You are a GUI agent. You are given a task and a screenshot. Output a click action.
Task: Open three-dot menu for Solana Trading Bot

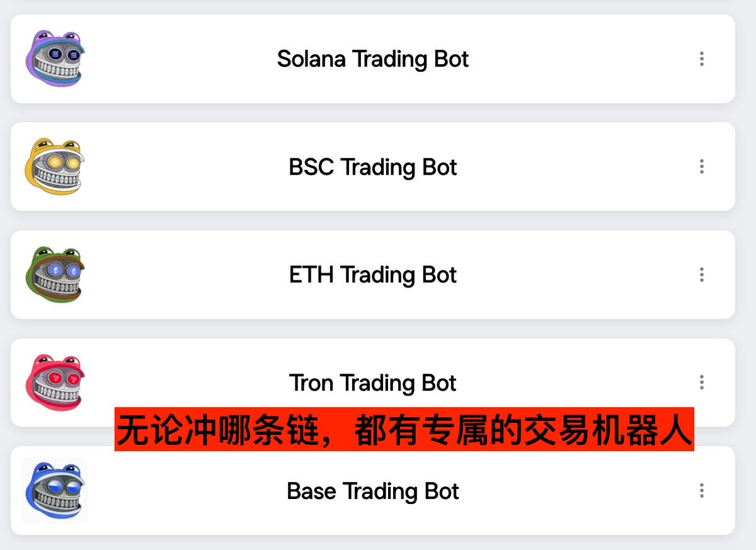point(701,59)
